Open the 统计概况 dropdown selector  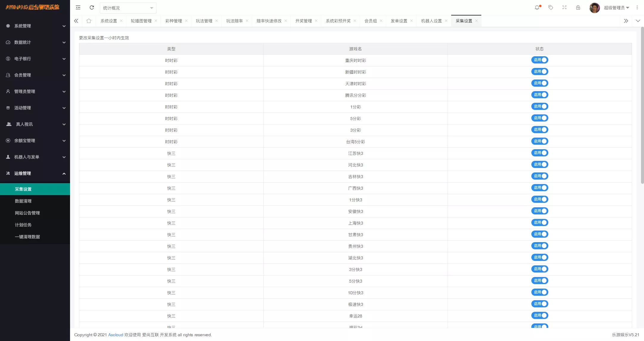click(x=128, y=8)
